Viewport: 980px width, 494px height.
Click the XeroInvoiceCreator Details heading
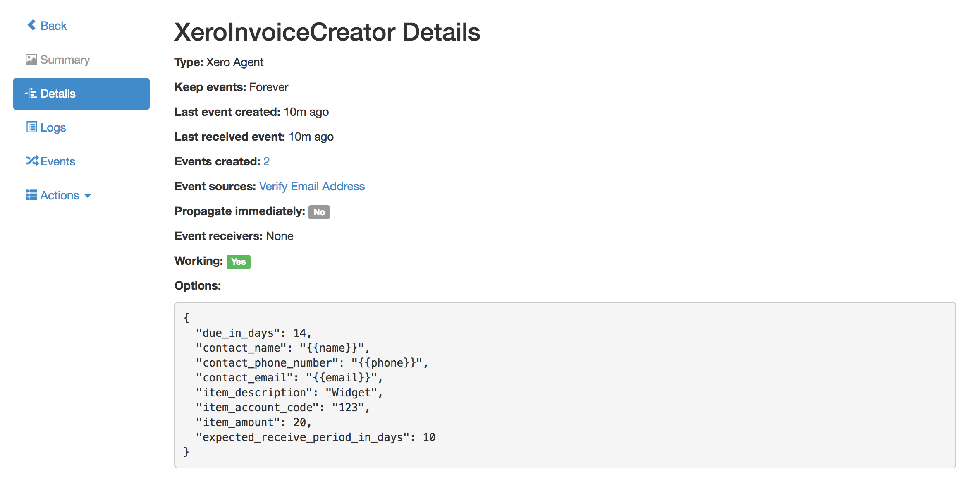point(327,32)
